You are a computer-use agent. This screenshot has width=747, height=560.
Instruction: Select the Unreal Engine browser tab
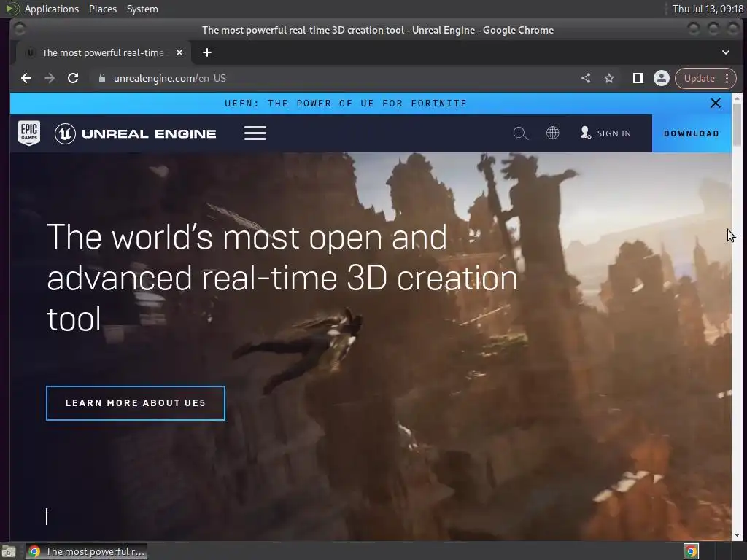click(102, 52)
